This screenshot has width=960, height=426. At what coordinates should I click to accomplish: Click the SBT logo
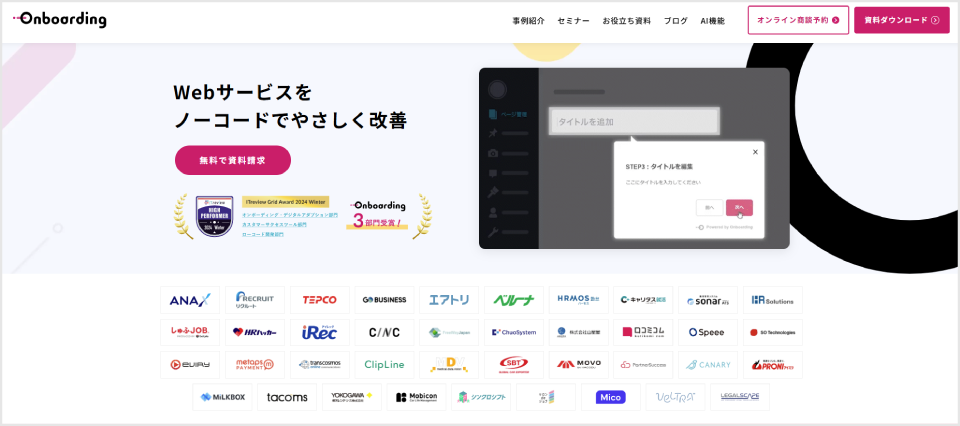tap(514, 365)
